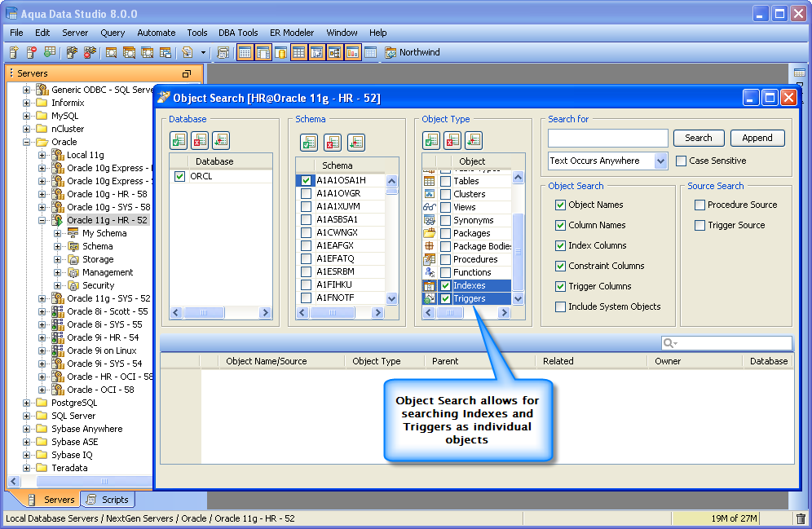
Task: Enable the Case Sensitive checkbox
Action: click(x=681, y=161)
